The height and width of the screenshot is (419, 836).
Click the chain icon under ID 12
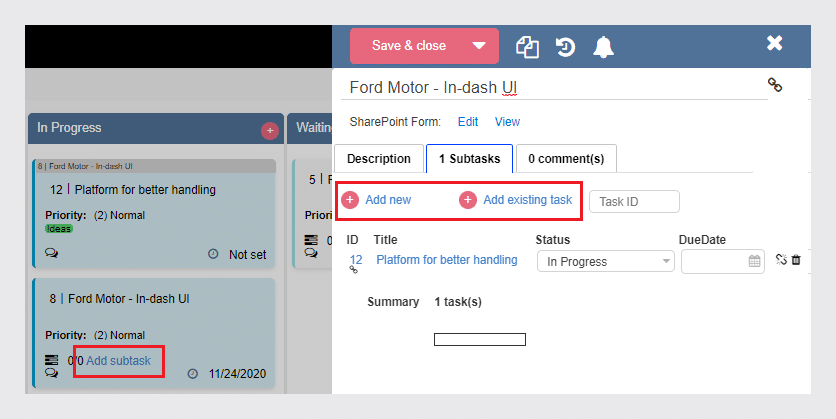pos(353,270)
